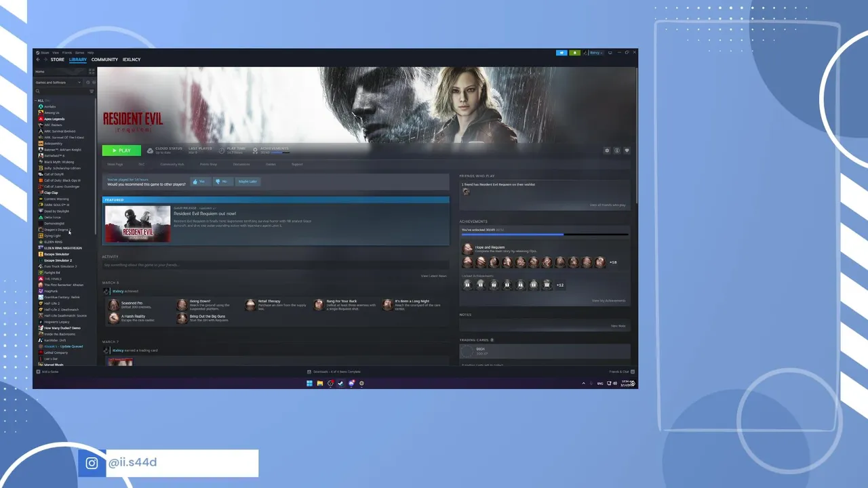This screenshot has height=488, width=868.
Task: Click the activity status input field
Action: click(x=274, y=265)
